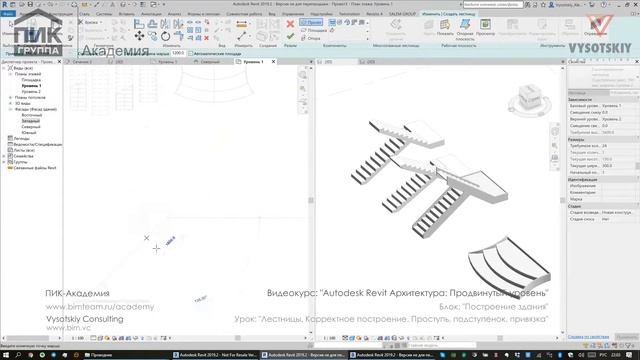
Task: Close the Properties palette
Action: tap(637, 61)
